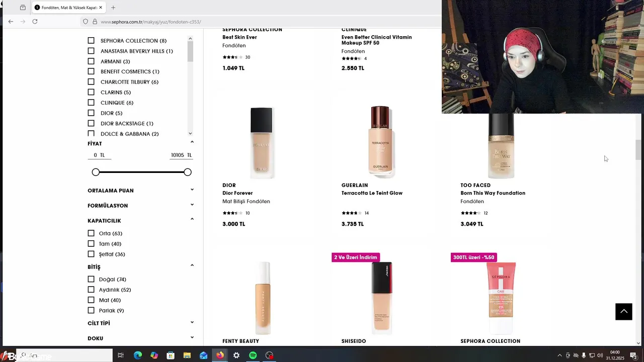Open OBS Studio from the taskbar
The width and height of the screenshot is (644, 362).
pos(270,355)
